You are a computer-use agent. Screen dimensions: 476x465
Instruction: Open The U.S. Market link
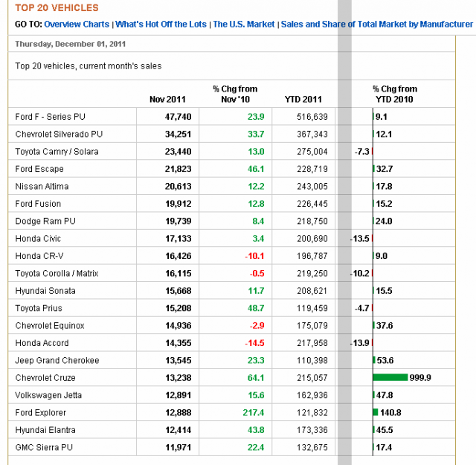click(x=244, y=25)
